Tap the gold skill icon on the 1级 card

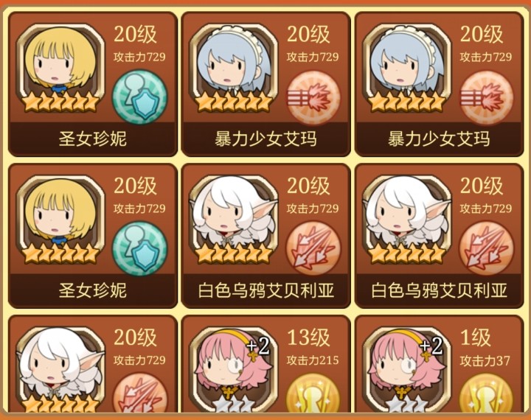point(486,393)
